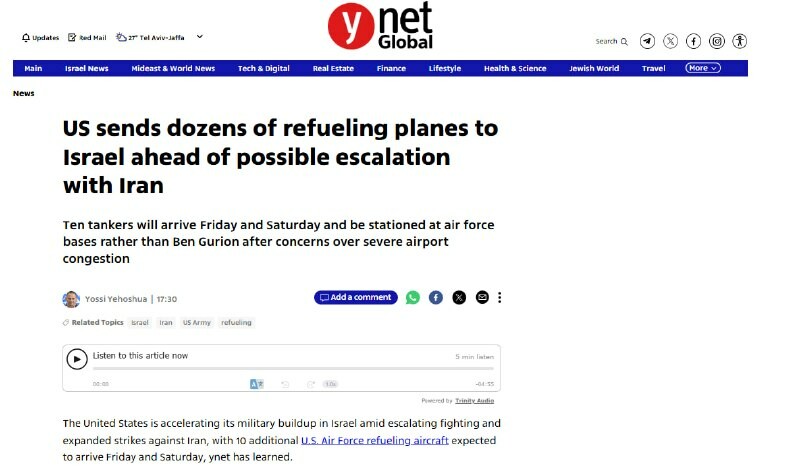The height and width of the screenshot is (471, 800).
Task: Follow the U.S. Air Force refueling aircraft link
Action: click(374, 440)
